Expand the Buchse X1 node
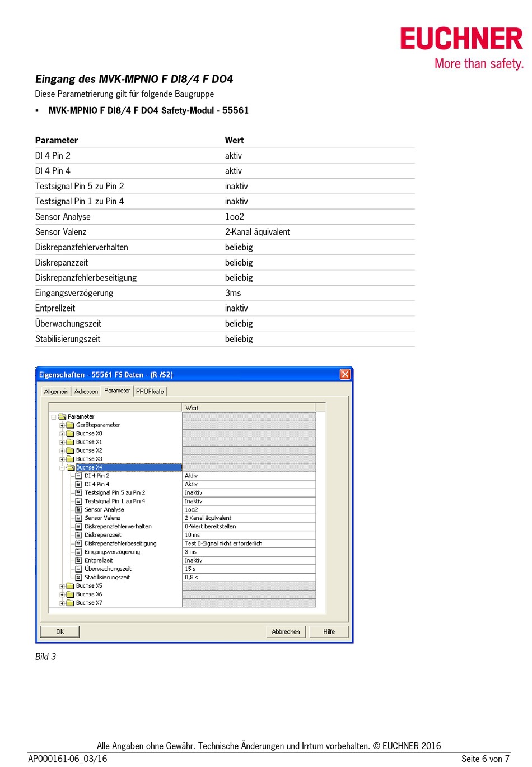This screenshot has height=767, width=532. click(x=62, y=442)
